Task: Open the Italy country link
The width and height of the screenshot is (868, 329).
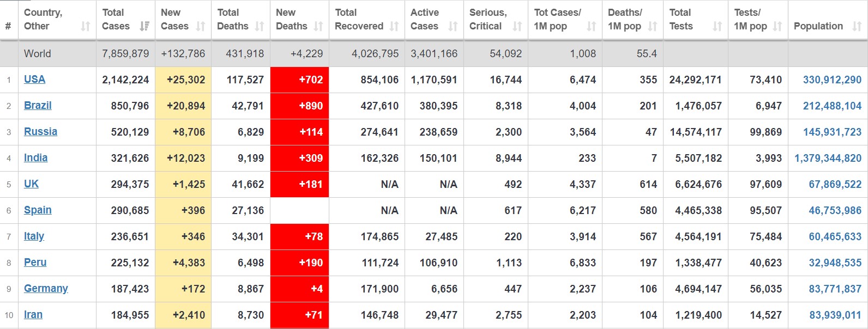Action: pos(34,236)
